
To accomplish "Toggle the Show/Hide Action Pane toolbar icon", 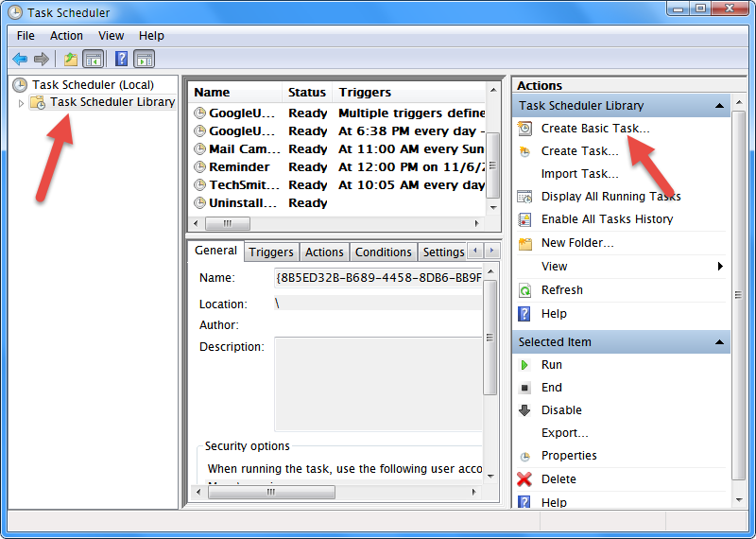I will (x=145, y=60).
